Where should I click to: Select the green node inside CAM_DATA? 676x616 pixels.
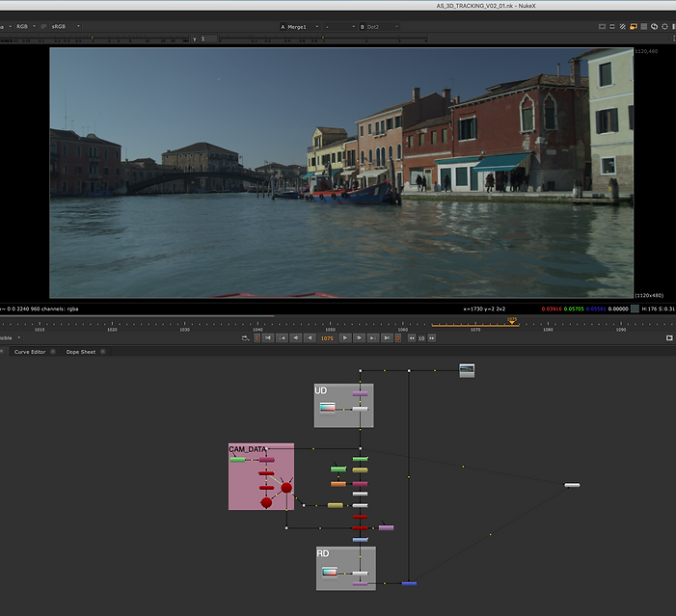click(237, 460)
